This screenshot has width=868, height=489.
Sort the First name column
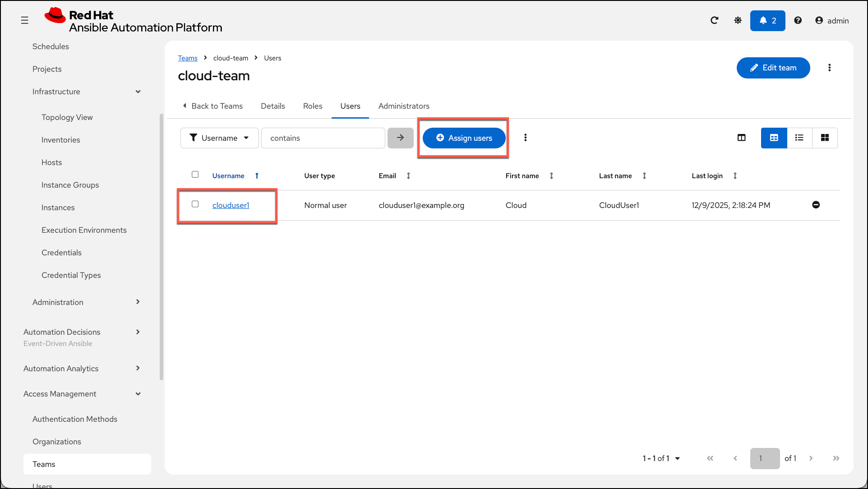coord(551,176)
